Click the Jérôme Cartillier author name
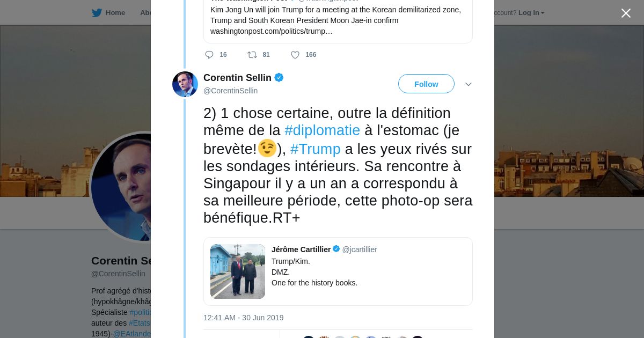The width and height of the screenshot is (644, 338). (301, 249)
